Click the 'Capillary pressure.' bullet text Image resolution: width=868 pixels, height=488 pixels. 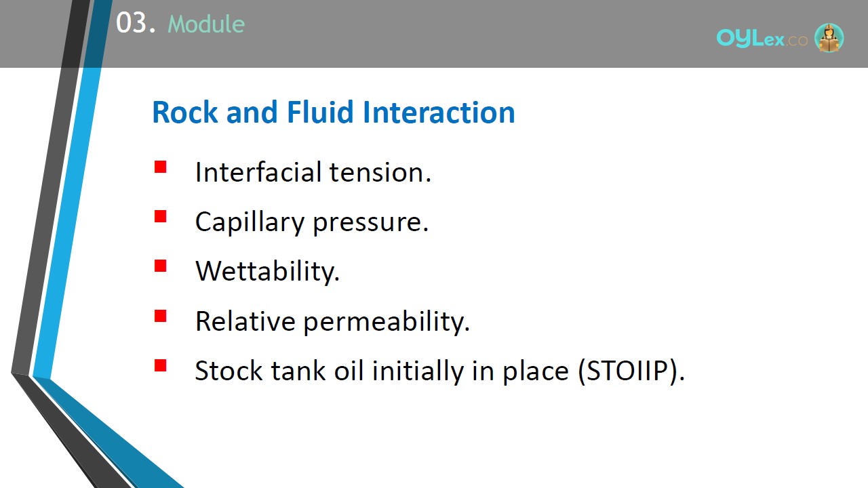pos(312,222)
